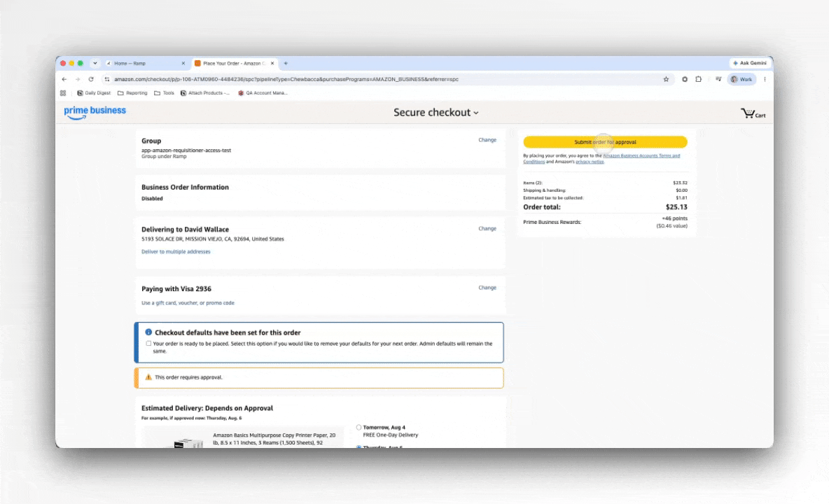
Task: Open the apps grid in bookmarks bar
Action: click(x=63, y=93)
